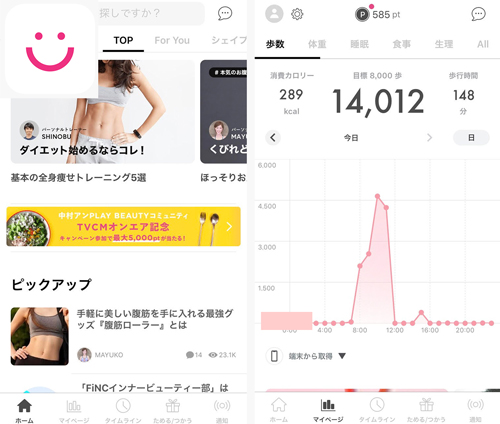The image size is (500, 424).
Task: Switch to the 体重 weight tab
Action: (317, 44)
